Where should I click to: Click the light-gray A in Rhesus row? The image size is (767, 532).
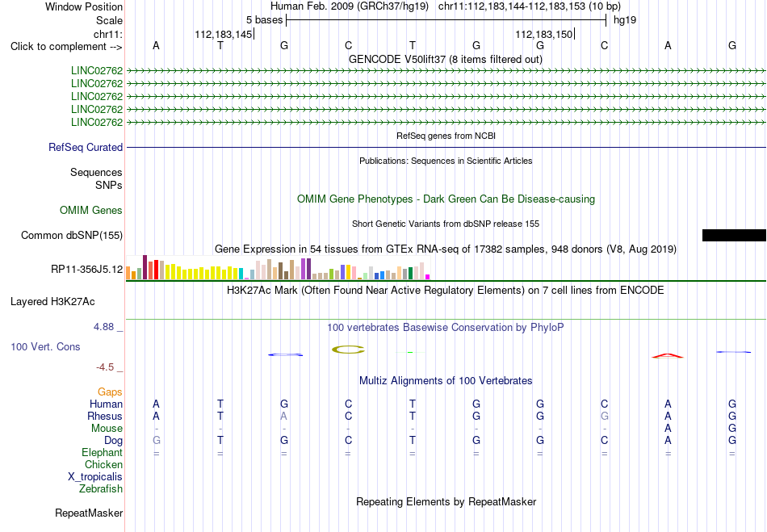point(283,416)
